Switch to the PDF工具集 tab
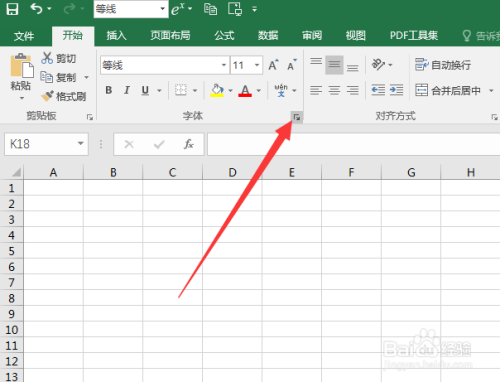Viewport: 500px width, 382px height. pos(414,35)
